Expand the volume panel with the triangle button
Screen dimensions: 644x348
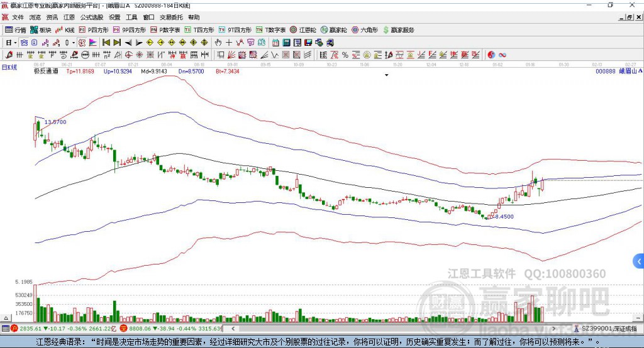coord(6,318)
